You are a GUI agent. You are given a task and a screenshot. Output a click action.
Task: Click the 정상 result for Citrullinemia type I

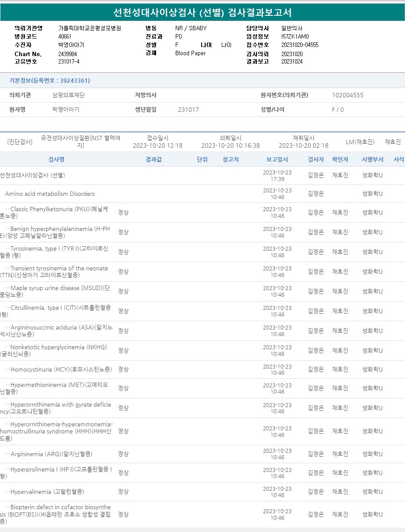coord(123,311)
